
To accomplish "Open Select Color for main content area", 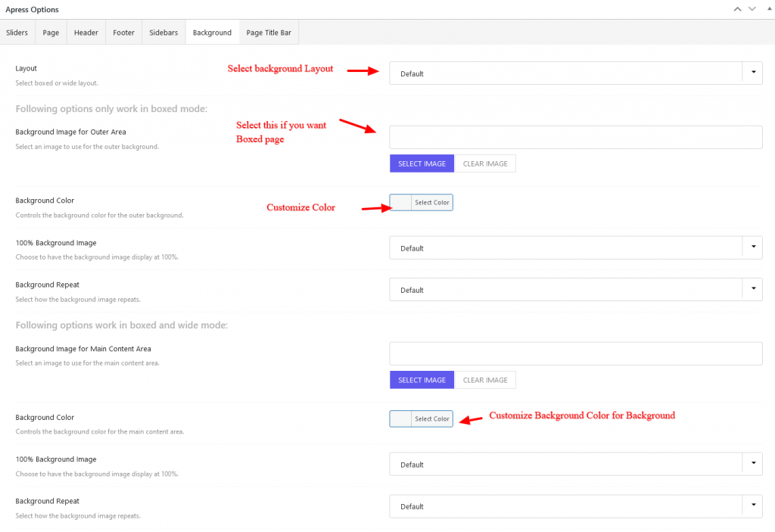I will [432, 418].
